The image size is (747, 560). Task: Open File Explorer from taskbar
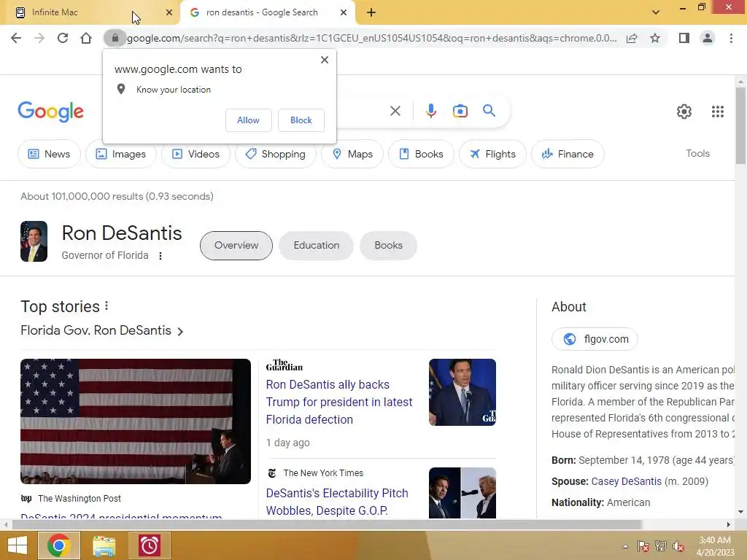click(x=104, y=545)
